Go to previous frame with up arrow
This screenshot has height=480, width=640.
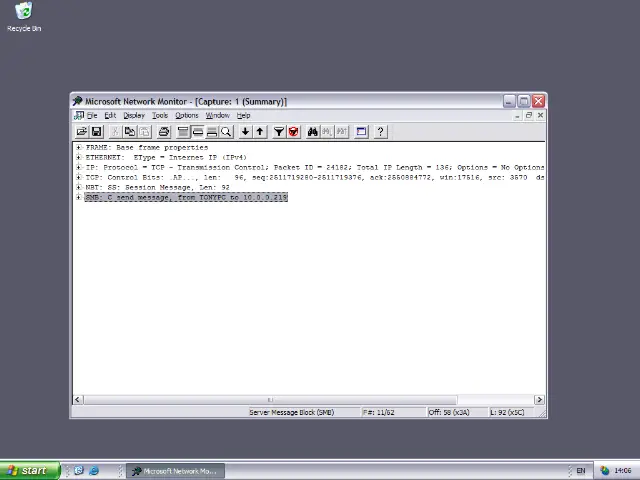[260, 131]
